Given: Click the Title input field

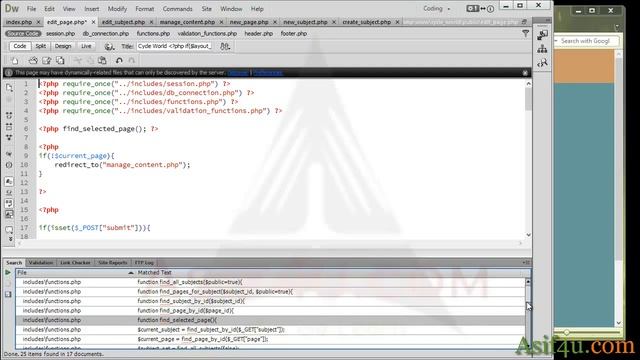Looking at the screenshot, I should pos(174,46).
